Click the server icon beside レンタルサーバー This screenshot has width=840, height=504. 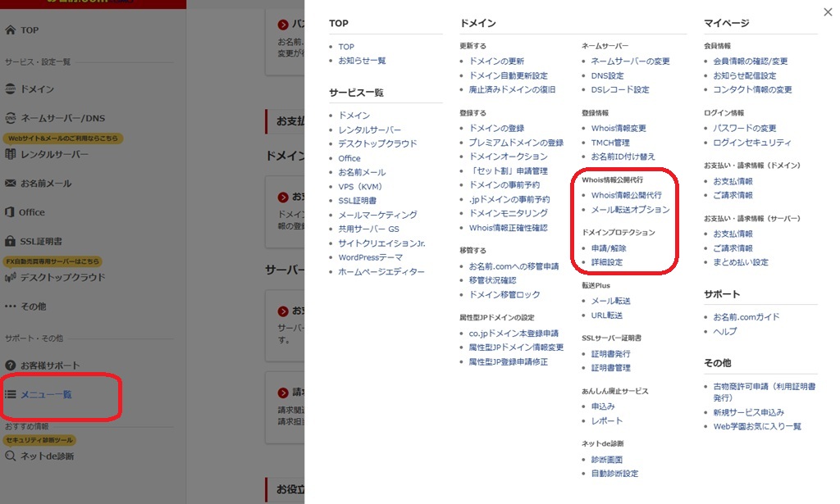[x=10, y=154]
